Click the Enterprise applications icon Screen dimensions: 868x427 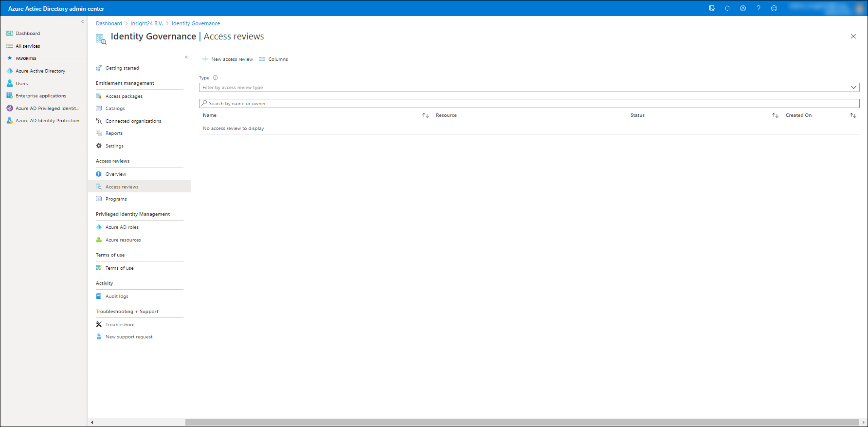pos(10,95)
